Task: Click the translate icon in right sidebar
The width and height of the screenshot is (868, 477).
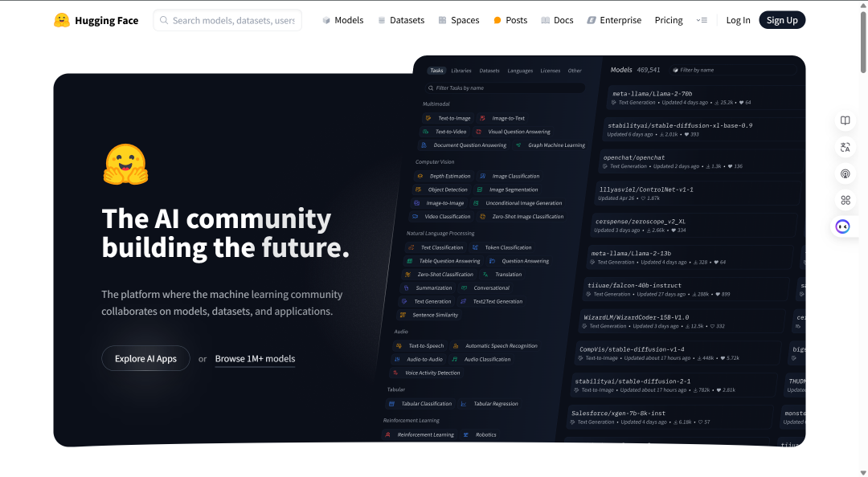Action: pyautogui.click(x=845, y=147)
